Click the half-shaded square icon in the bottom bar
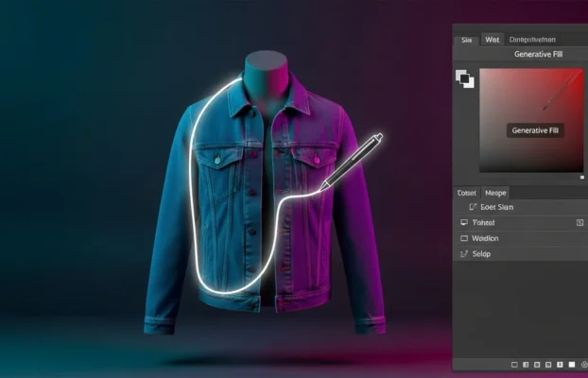 (x=526, y=365)
